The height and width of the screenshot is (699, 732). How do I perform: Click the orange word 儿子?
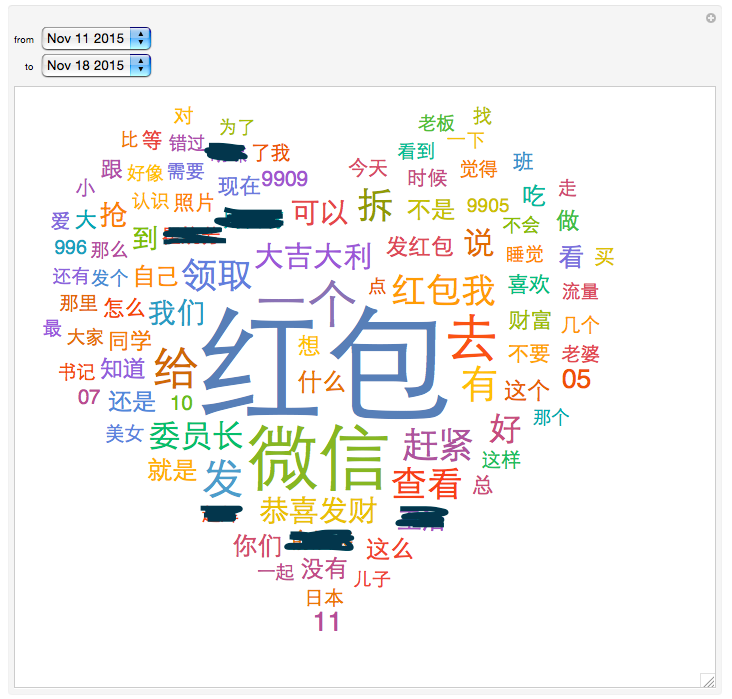pos(372,579)
